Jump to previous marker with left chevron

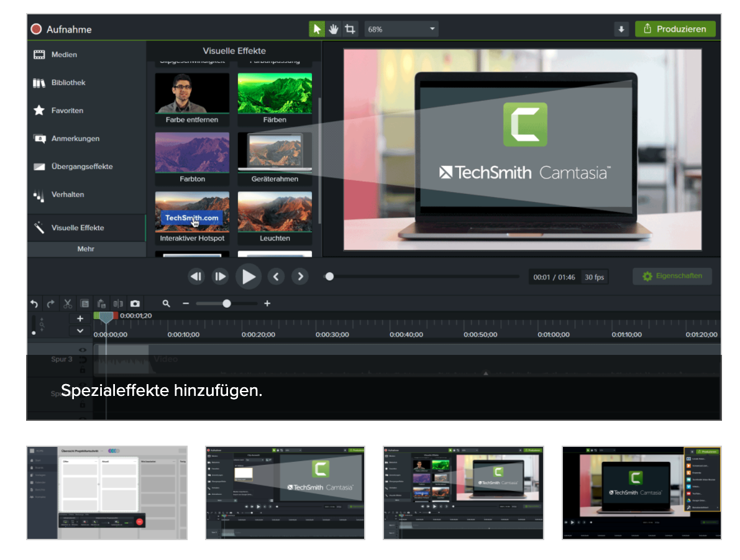tap(276, 277)
